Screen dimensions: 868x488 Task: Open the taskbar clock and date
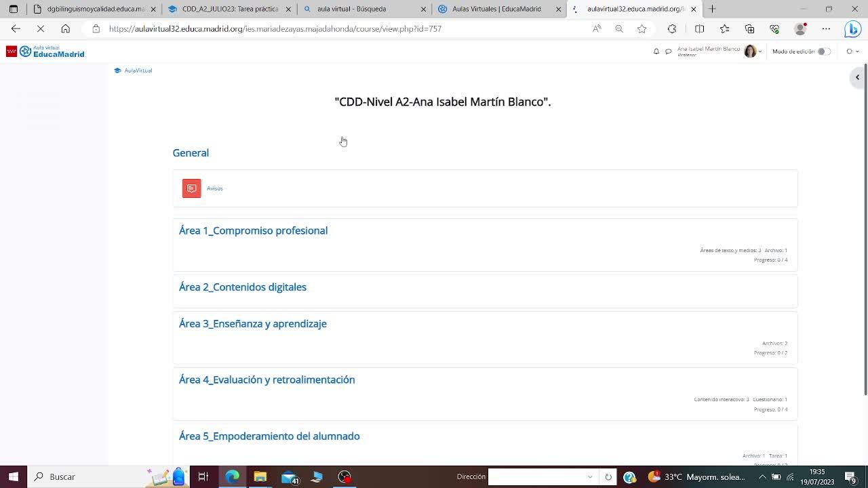(x=816, y=476)
